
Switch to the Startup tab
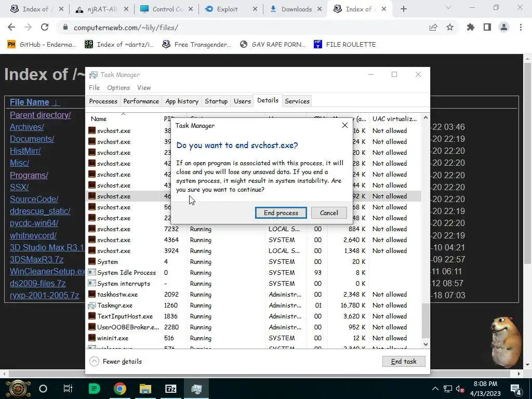click(216, 101)
